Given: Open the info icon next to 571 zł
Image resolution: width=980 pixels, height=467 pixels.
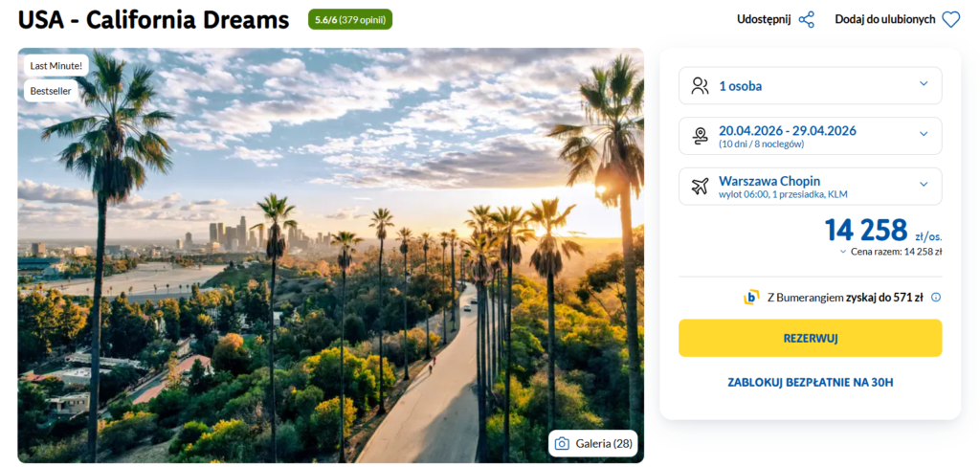Looking at the screenshot, I should click(936, 297).
